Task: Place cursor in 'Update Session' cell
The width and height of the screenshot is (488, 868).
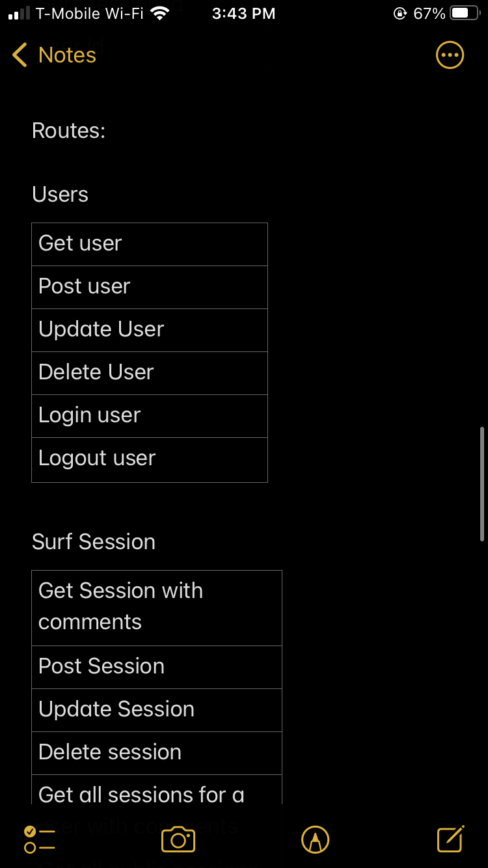Action: point(157,710)
